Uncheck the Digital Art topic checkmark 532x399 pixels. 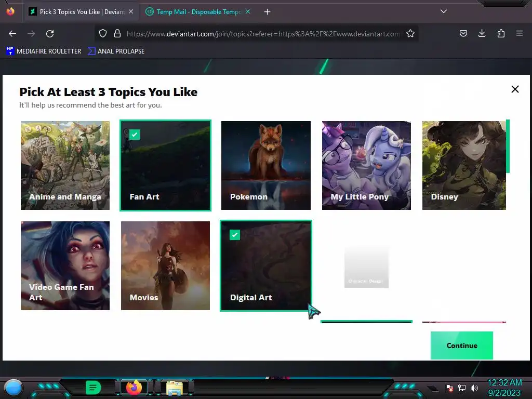click(235, 235)
